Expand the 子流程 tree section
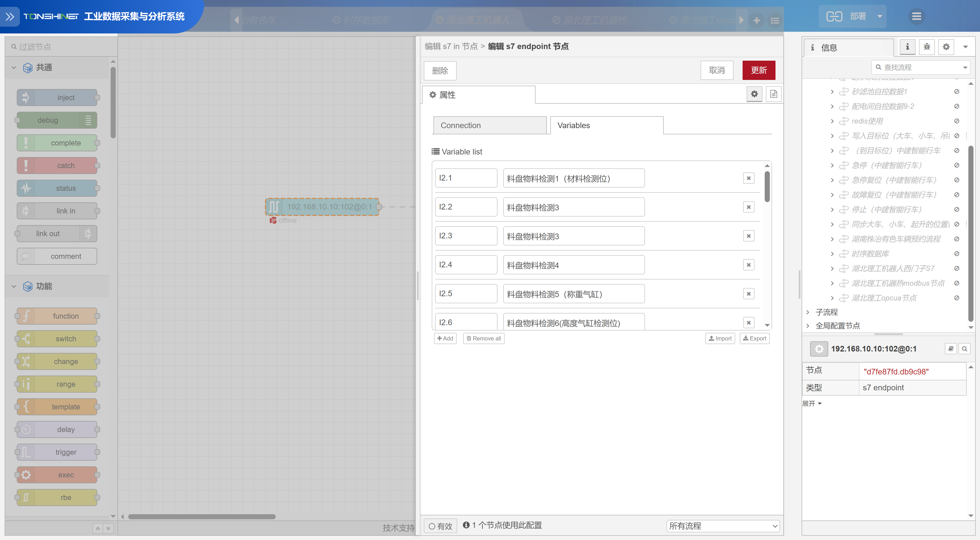The image size is (980, 540). 808,312
